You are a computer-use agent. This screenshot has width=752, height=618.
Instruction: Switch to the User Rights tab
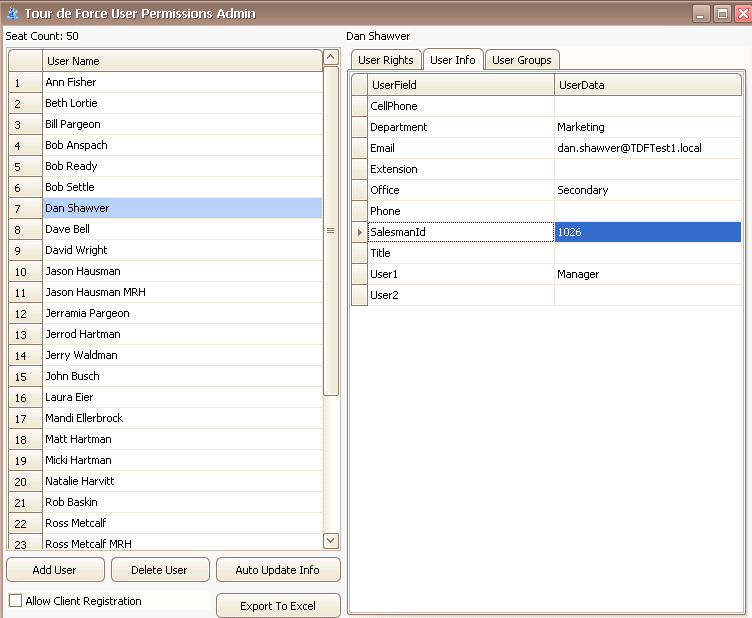(x=386, y=60)
